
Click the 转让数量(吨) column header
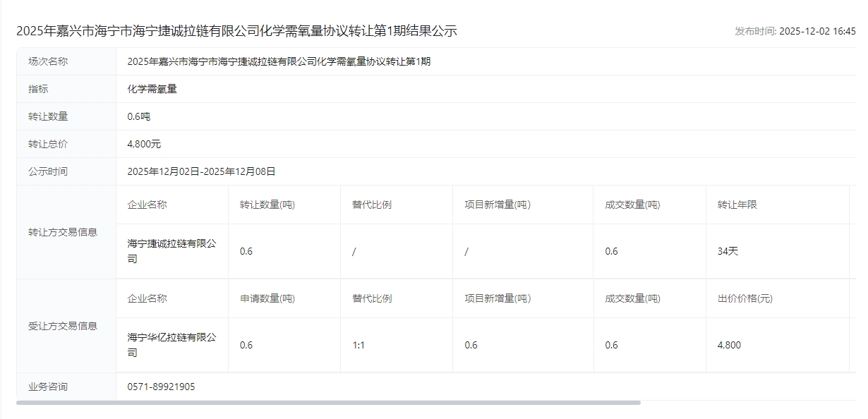(x=267, y=205)
